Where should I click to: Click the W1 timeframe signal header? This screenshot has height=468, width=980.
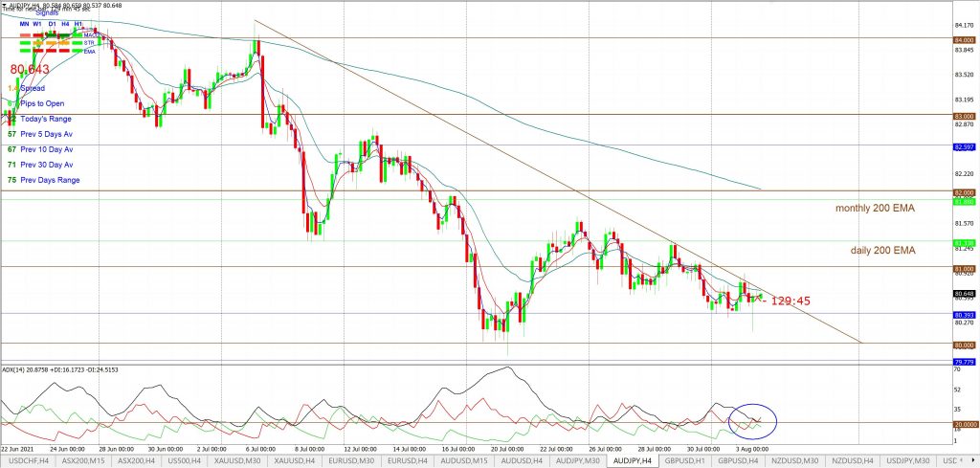(37, 24)
